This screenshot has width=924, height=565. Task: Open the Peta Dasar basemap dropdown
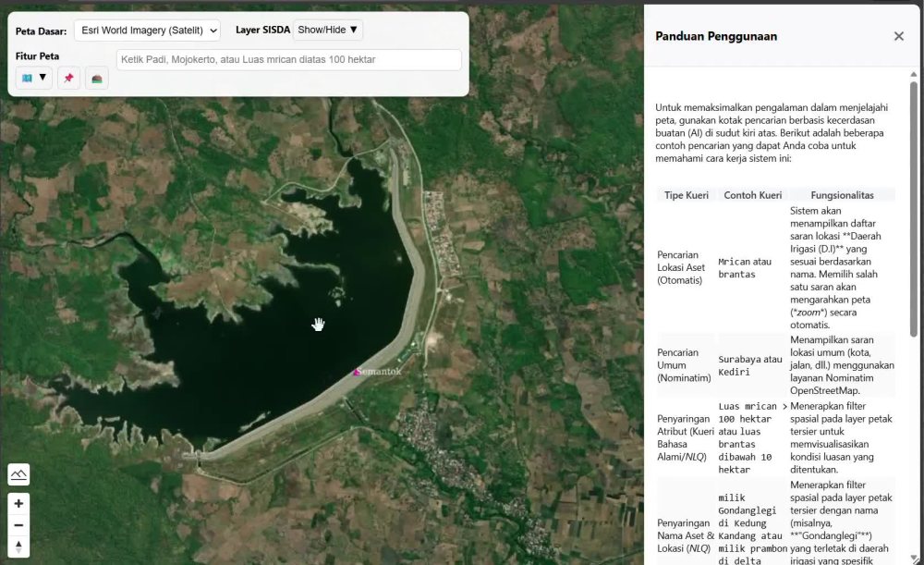pyautogui.click(x=147, y=31)
